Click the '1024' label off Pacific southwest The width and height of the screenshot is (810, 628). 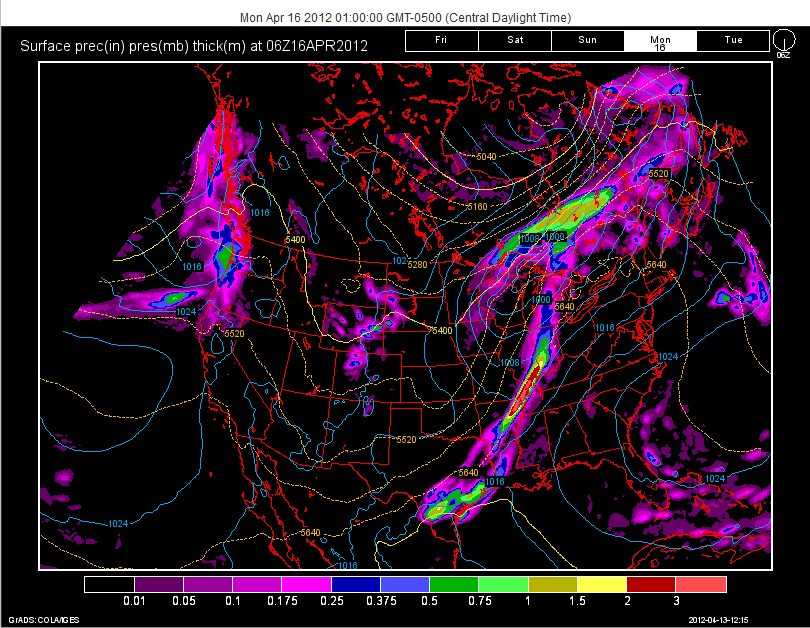118,524
